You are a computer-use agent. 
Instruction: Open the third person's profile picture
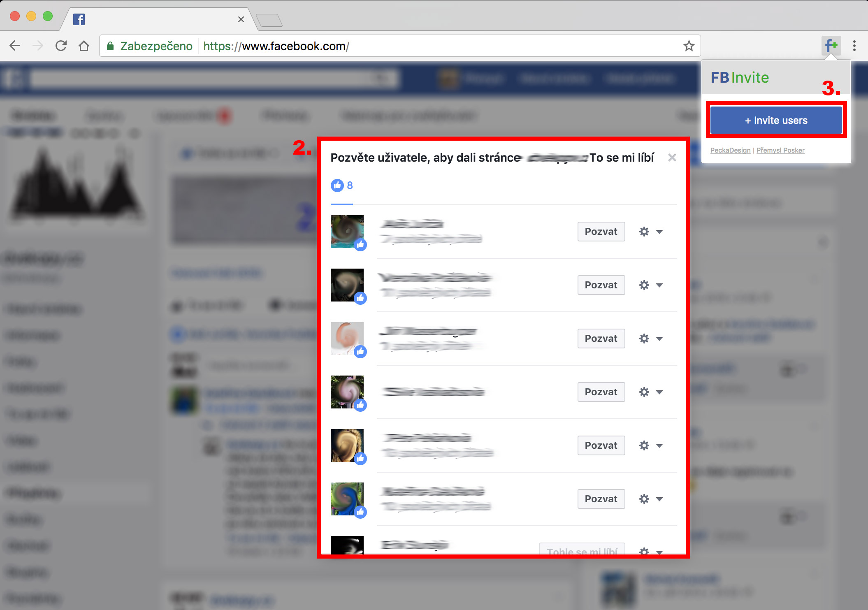click(347, 339)
